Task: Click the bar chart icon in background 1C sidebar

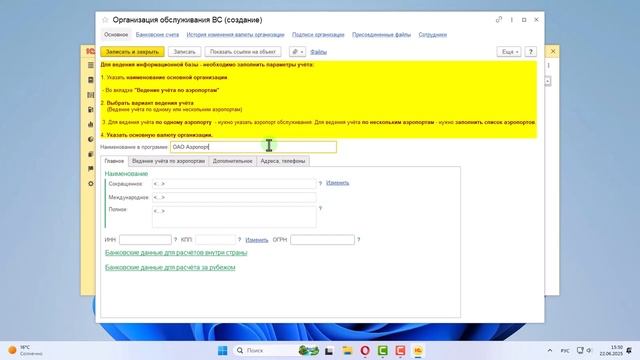Action: tap(91, 124)
